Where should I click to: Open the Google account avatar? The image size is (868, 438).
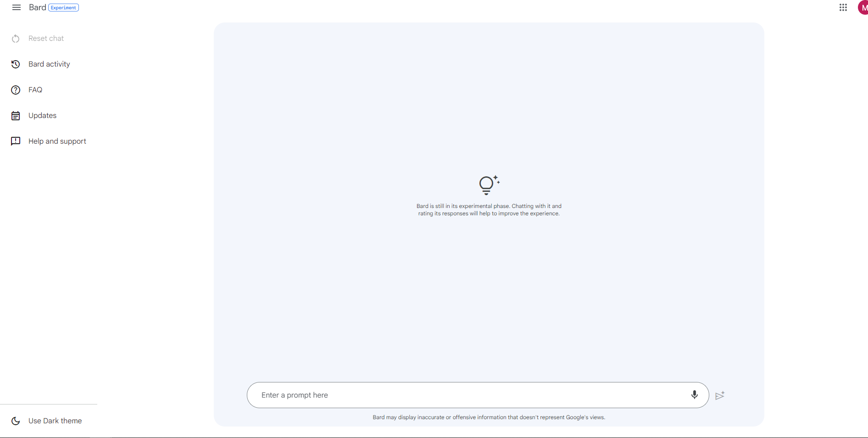(863, 7)
